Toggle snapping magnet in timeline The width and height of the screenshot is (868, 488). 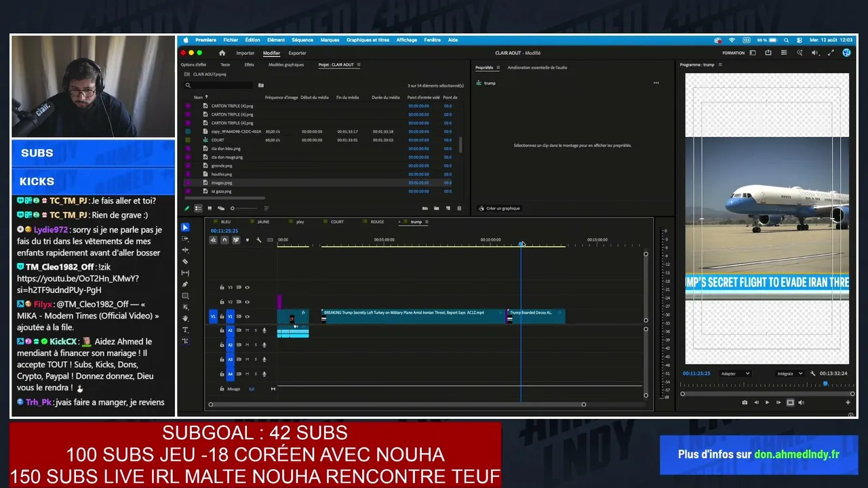click(x=224, y=240)
